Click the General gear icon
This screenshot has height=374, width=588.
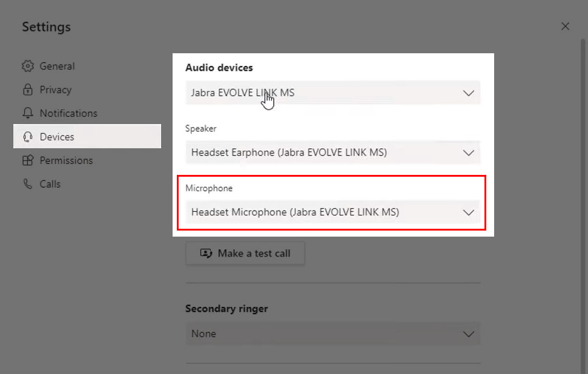tap(27, 66)
